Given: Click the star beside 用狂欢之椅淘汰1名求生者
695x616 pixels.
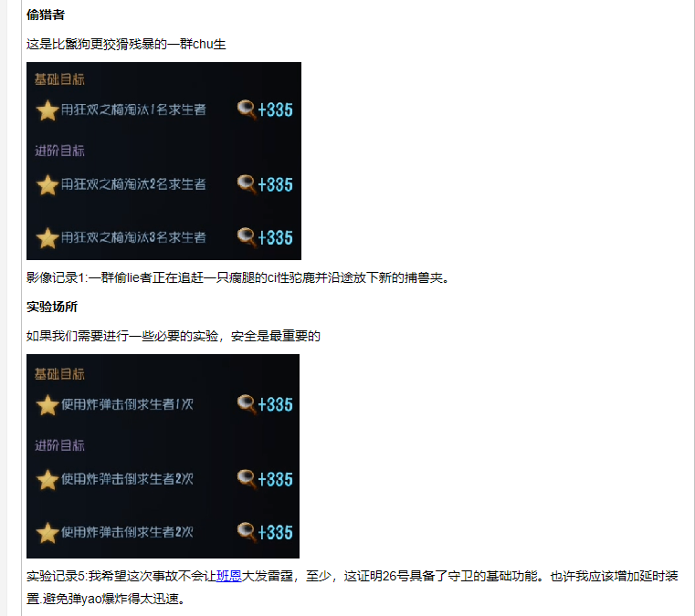Looking at the screenshot, I should tap(47, 110).
